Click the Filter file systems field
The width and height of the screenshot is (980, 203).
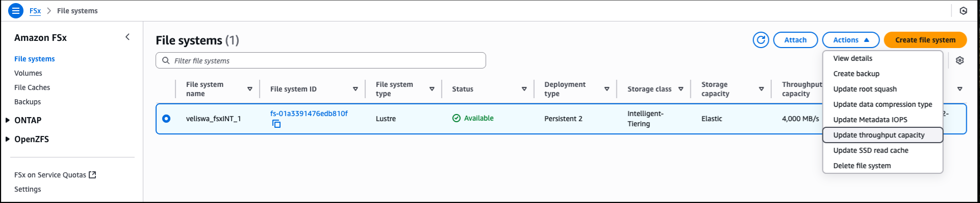320,60
